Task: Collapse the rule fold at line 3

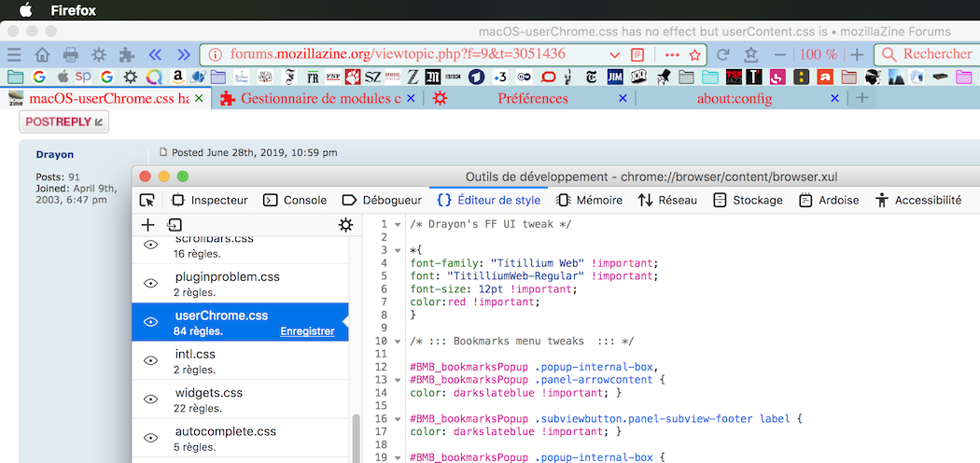Action: pos(397,250)
